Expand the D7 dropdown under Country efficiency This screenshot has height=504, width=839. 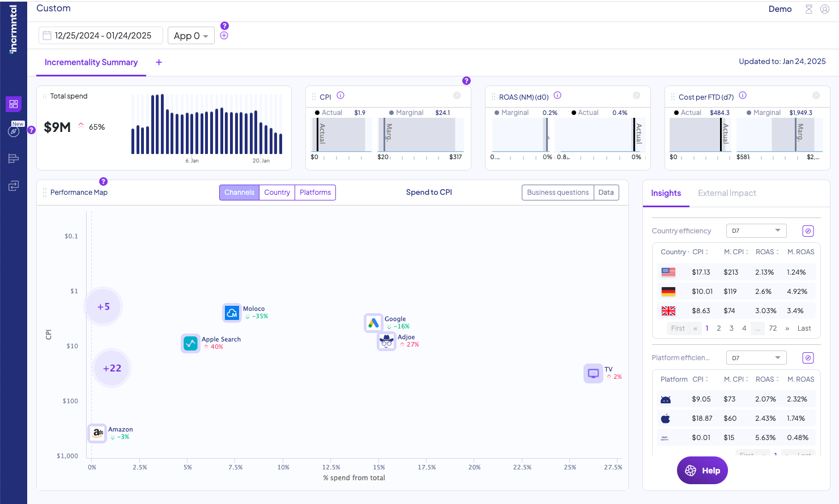pos(756,230)
